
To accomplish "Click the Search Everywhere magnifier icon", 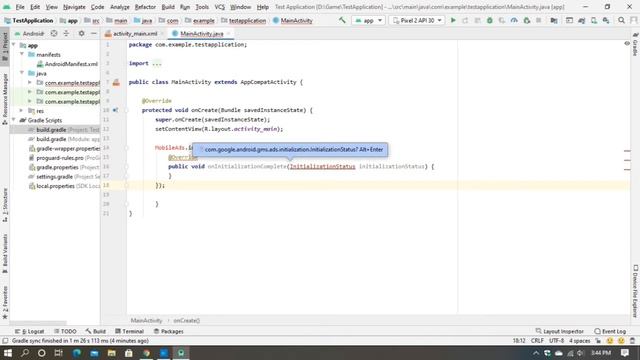I will pyautogui.click(x=621, y=20).
